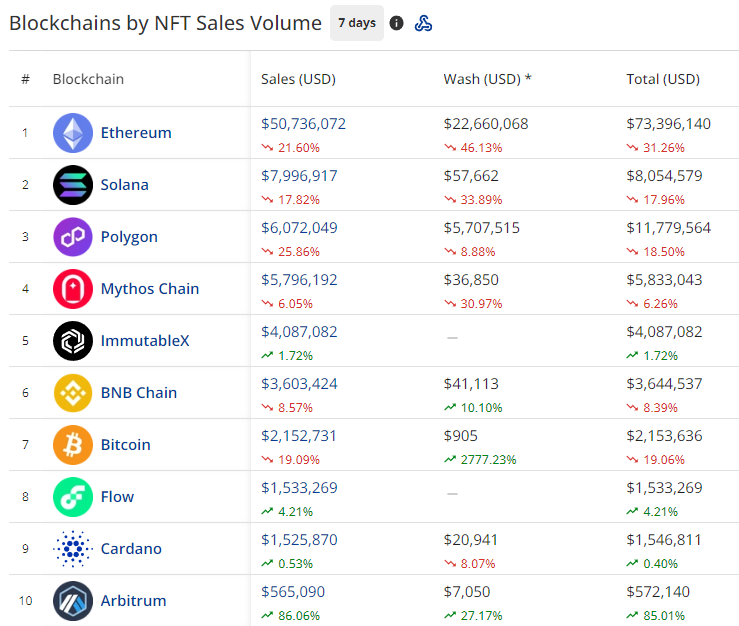This screenshot has width=739, height=626.
Task: Click the Bitcoin logo icon
Action: [x=73, y=445]
